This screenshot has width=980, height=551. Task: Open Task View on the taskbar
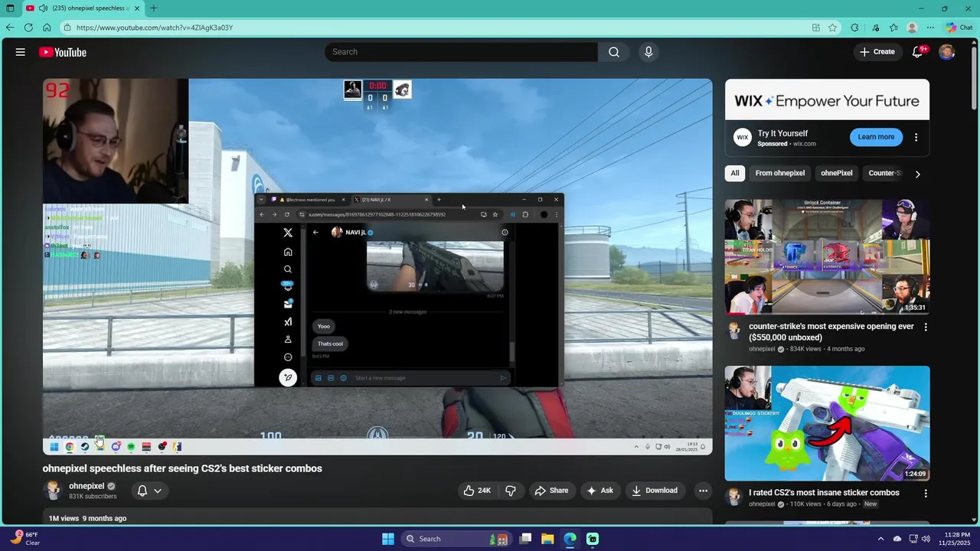pos(525,539)
